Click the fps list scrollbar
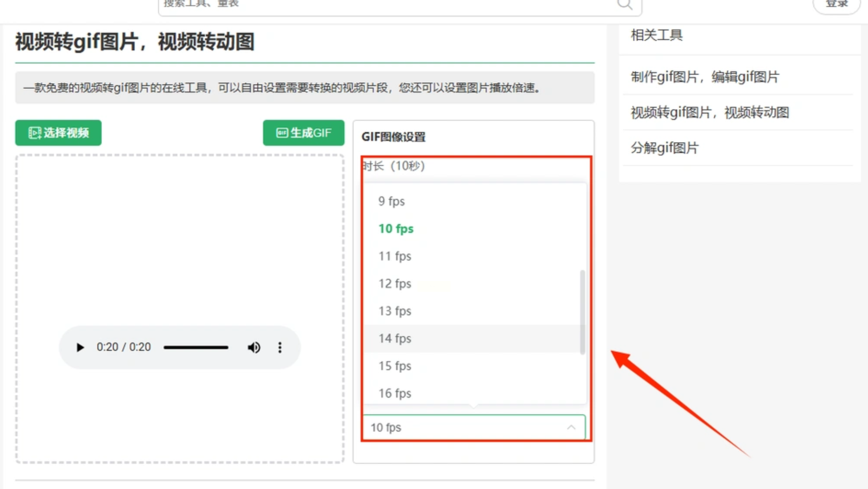The image size is (868, 489). 582,312
